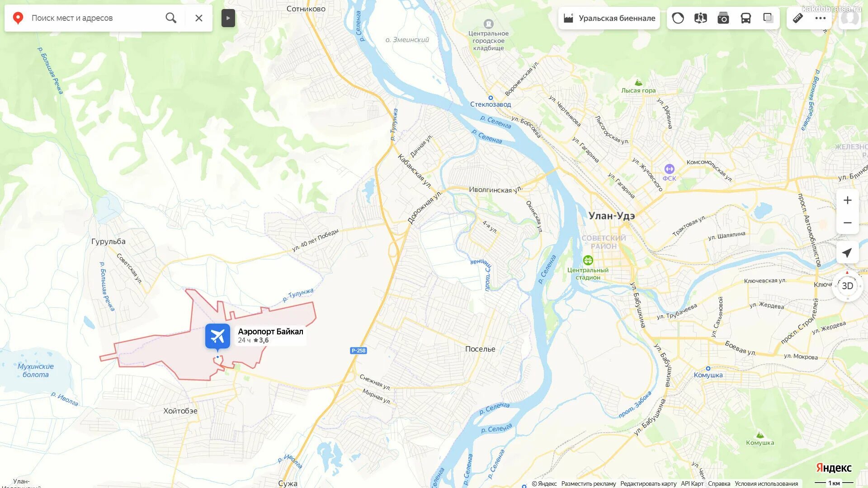Click the user profile avatar

(x=850, y=18)
